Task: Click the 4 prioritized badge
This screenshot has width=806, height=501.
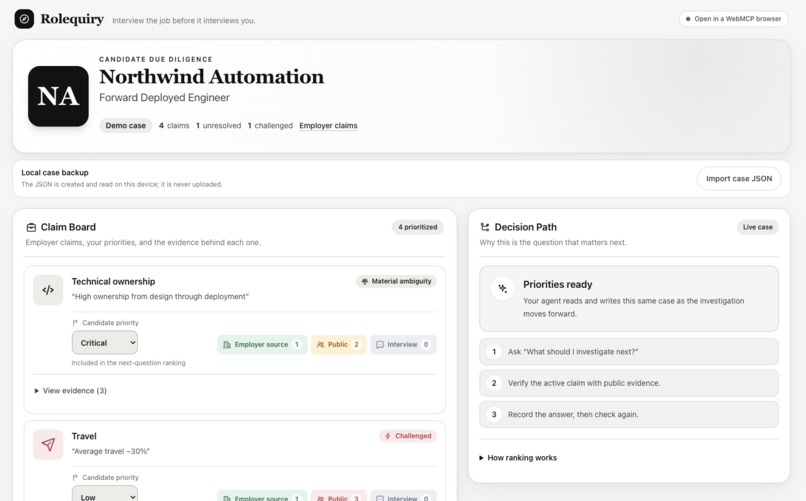Action: pyautogui.click(x=417, y=227)
